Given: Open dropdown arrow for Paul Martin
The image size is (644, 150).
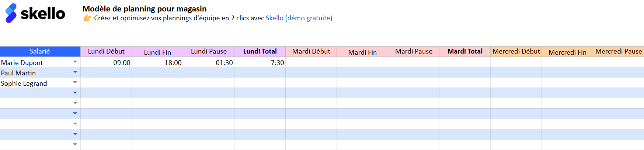Looking at the screenshot, I should tap(75, 72).
